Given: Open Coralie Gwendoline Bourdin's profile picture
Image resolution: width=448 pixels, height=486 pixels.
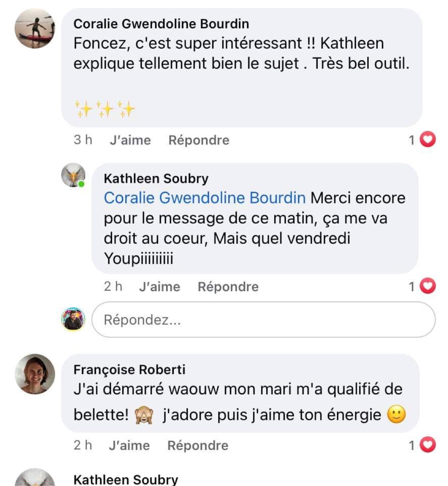Looking at the screenshot, I should click(x=34, y=29).
